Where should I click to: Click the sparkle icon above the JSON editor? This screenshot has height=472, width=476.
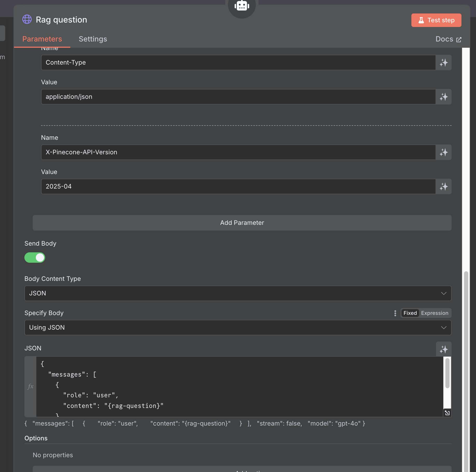click(444, 349)
